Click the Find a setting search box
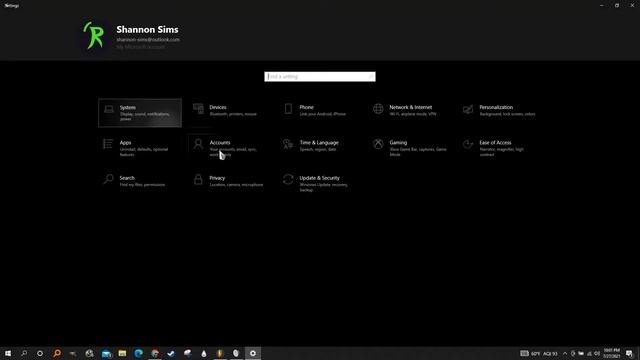The width and height of the screenshot is (640, 360). (320, 76)
